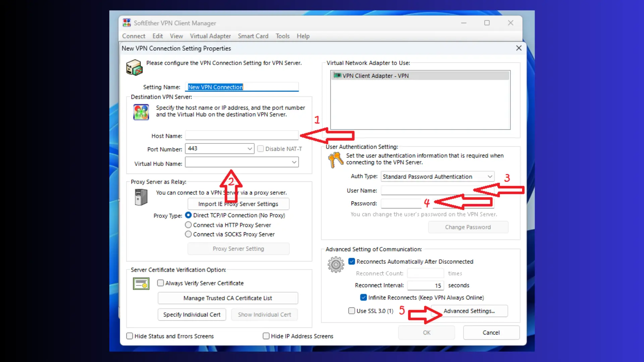Open the Smart Card menu

tap(253, 36)
